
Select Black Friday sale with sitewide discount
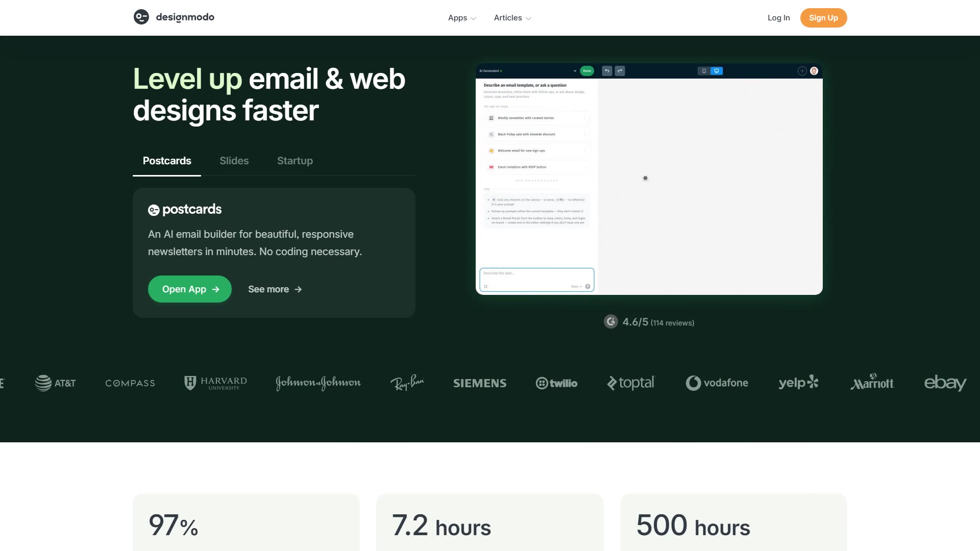[536, 134]
